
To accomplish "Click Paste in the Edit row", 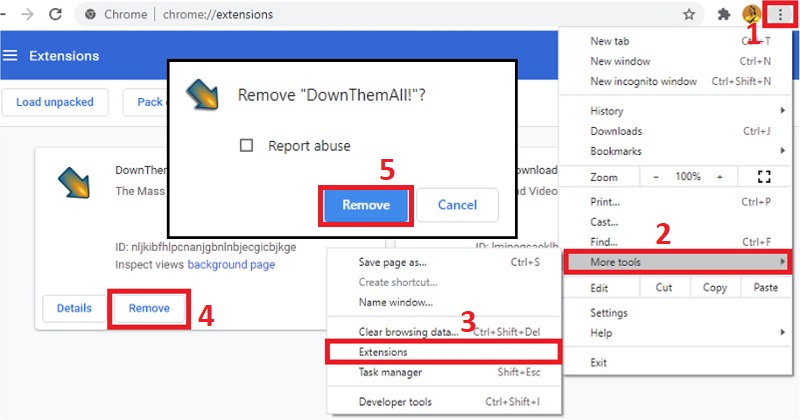I will (765, 288).
